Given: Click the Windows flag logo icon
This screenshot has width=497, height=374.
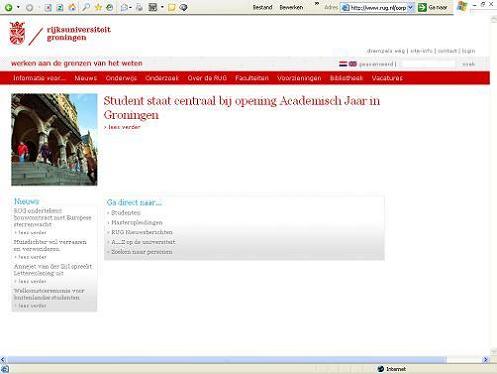Looking at the screenshot, I should [x=462, y=6].
